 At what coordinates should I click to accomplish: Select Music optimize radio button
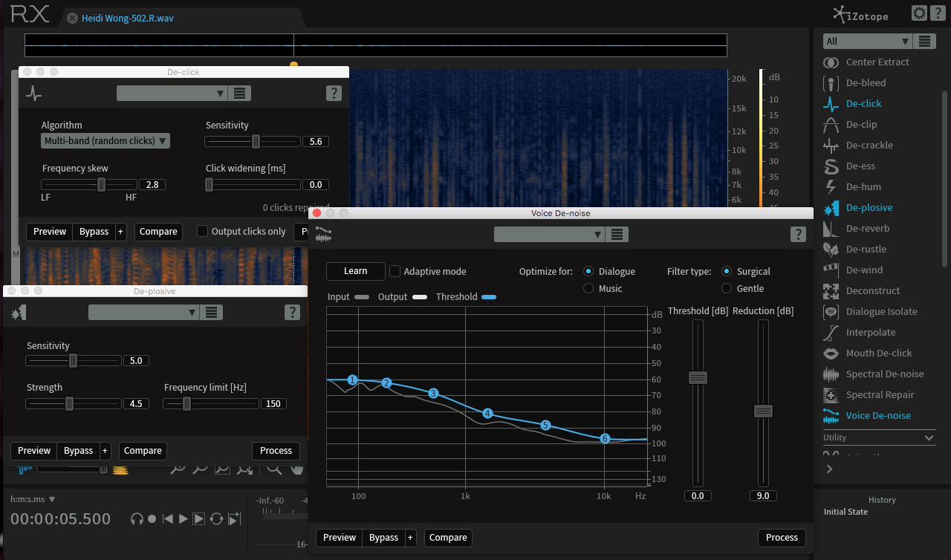[x=588, y=288]
